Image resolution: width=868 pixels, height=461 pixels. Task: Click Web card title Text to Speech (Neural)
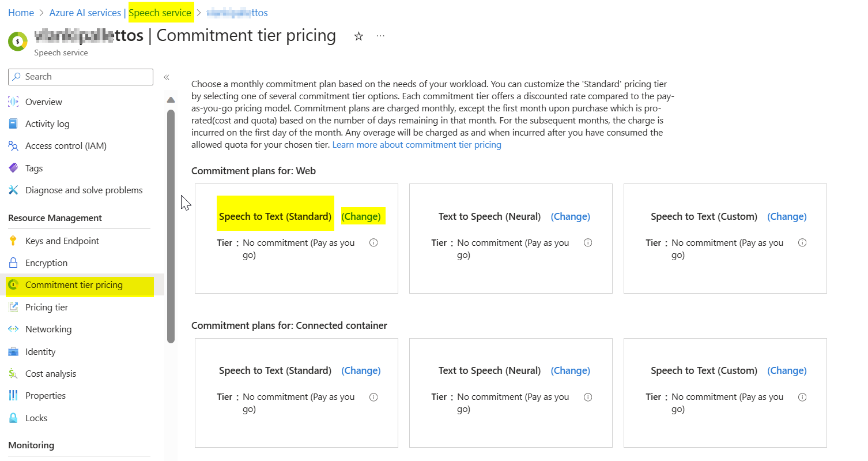(x=489, y=216)
